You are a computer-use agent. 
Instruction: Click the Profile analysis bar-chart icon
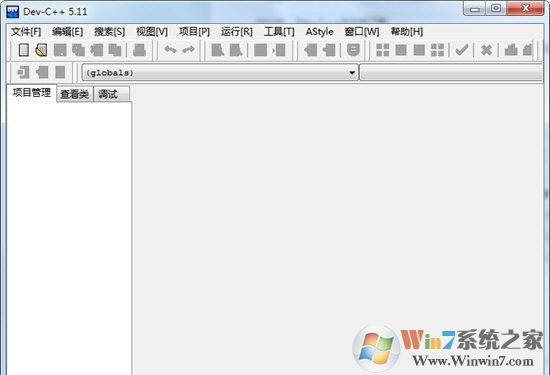(x=511, y=50)
